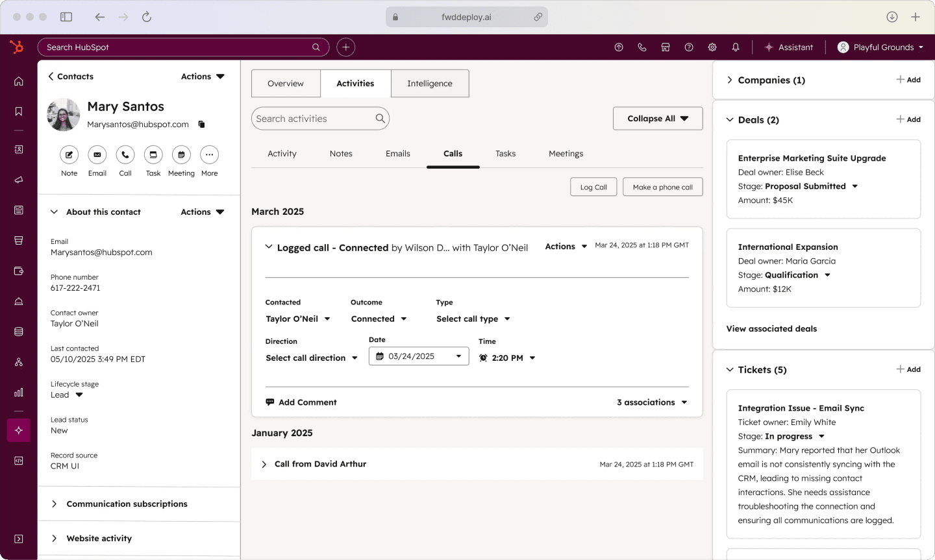Select the Emails activity filter tab
This screenshot has height=560, width=935.
pos(398,154)
